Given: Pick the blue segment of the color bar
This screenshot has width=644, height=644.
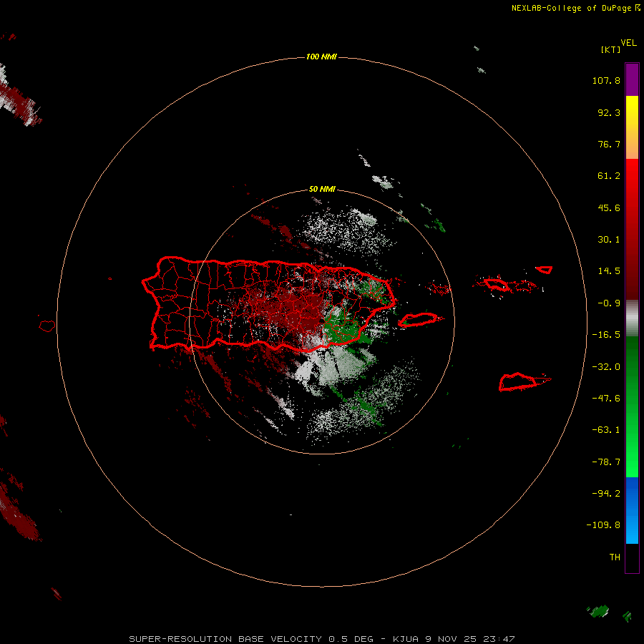Looking at the screenshot, I should [x=632, y=510].
